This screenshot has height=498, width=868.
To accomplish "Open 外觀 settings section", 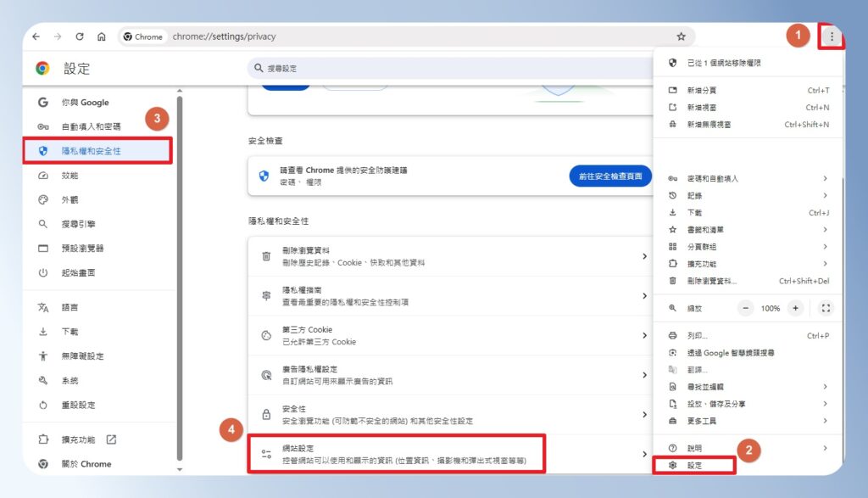I will pos(100,200).
